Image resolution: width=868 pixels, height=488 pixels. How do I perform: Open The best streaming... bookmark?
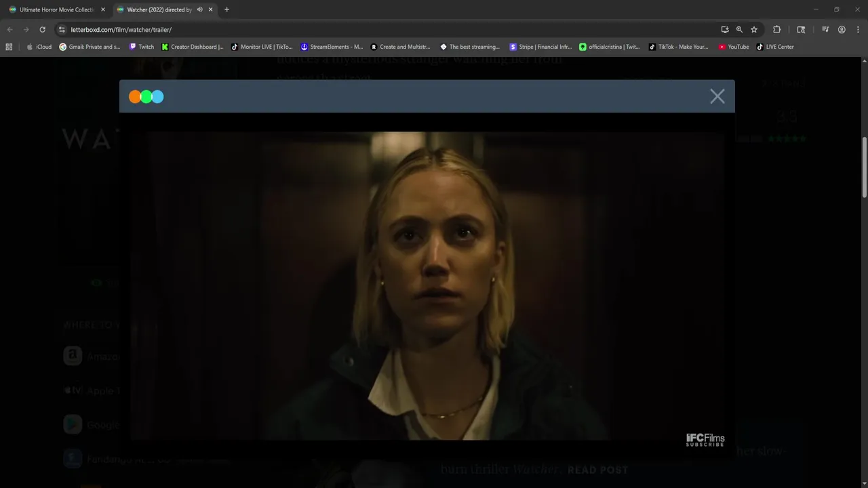click(470, 47)
